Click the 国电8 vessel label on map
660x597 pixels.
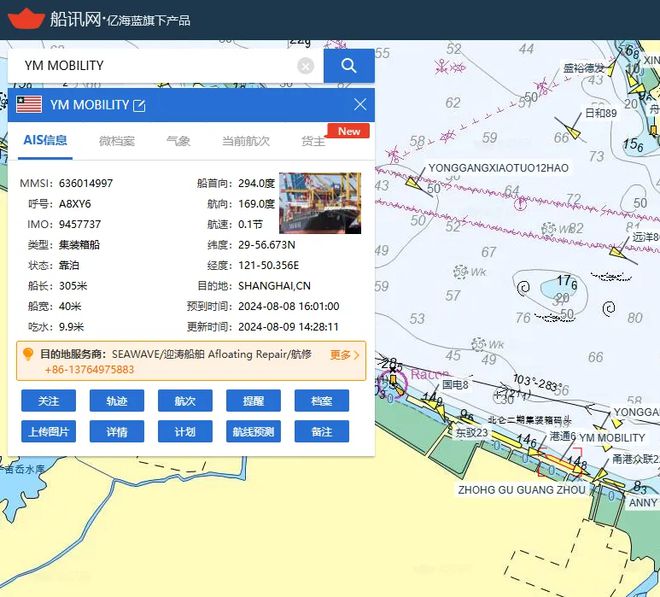pos(455,384)
